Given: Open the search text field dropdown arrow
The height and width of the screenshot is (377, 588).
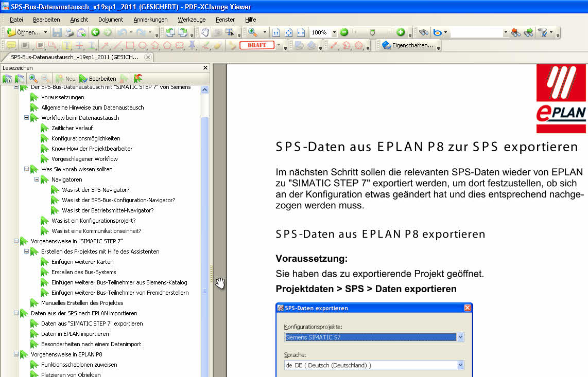Looking at the screenshot, I should [x=506, y=32].
